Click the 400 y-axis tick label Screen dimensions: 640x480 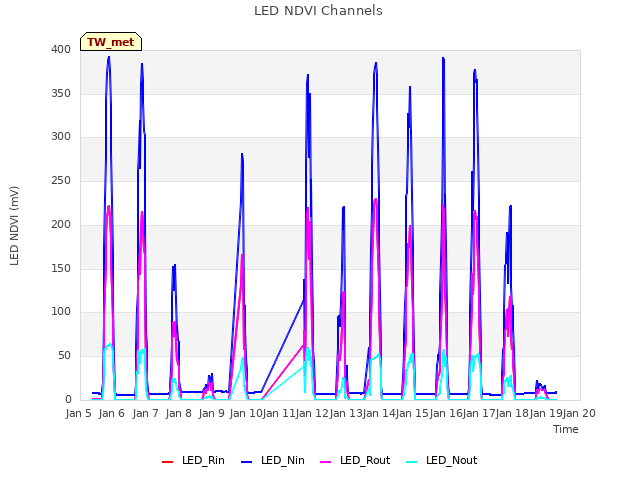pyautogui.click(x=61, y=50)
